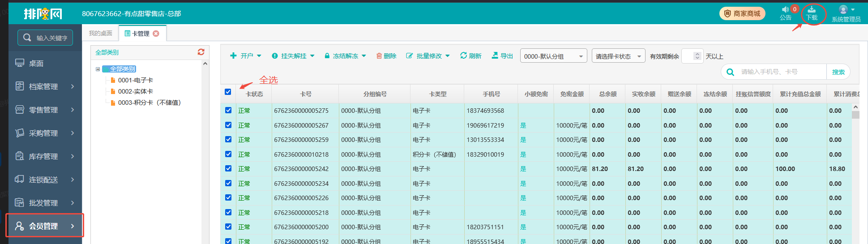The image size is (868, 244).
Task: Toggle checkbox for card 6762360000005275
Action: pos(228,110)
